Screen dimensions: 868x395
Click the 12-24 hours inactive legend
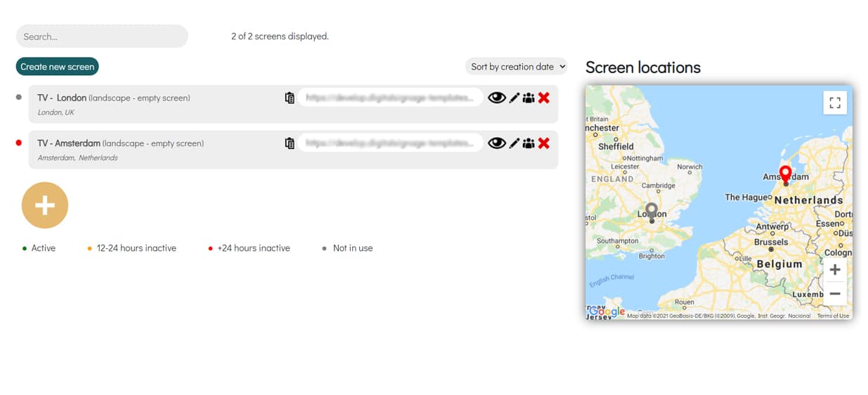(x=136, y=248)
